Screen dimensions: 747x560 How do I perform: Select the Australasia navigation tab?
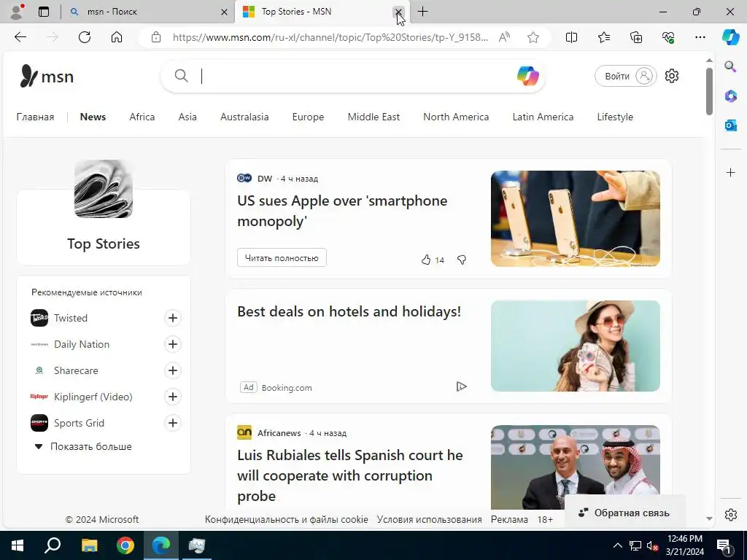click(244, 117)
